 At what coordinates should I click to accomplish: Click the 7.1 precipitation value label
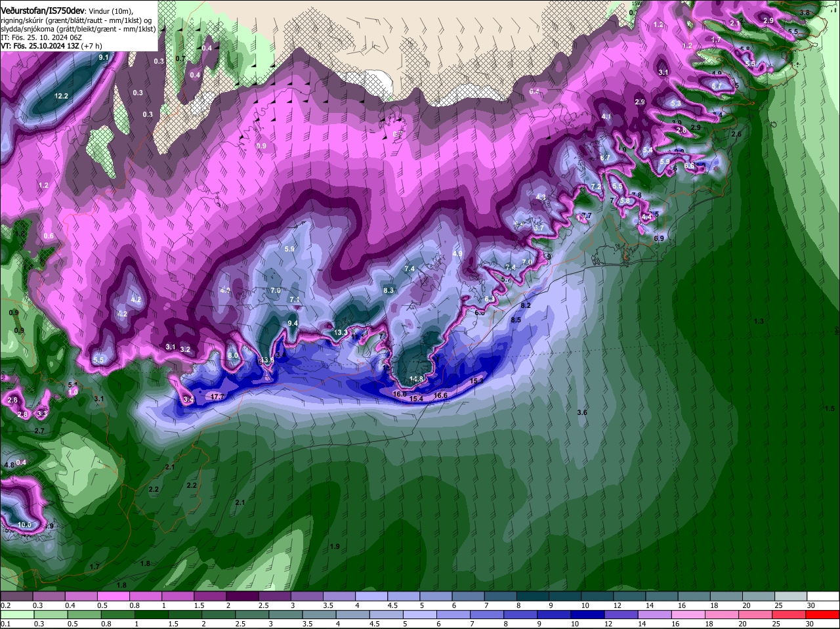pos(295,299)
